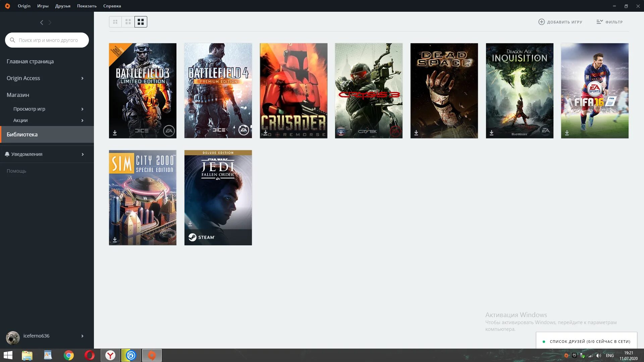Open File Explorer from taskbar
Image resolution: width=644 pixels, height=362 pixels.
[27, 355]
